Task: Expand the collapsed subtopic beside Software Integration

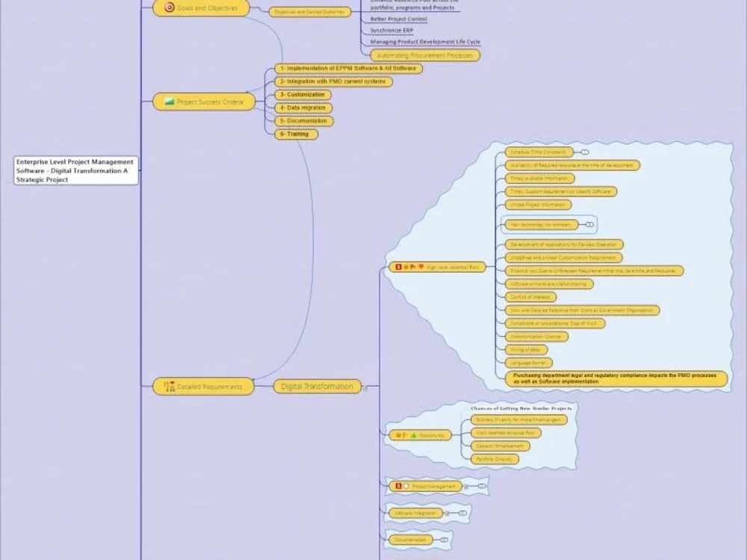Action: 462,514
